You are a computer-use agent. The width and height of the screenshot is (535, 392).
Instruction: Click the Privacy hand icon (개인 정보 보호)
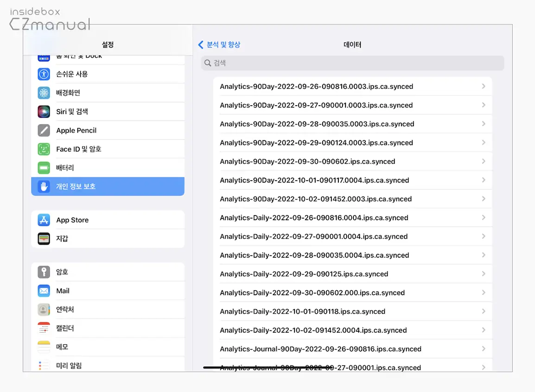(x=44, y=186)
